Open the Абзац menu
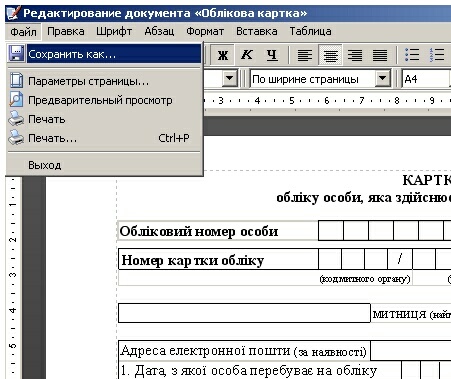 159,31
